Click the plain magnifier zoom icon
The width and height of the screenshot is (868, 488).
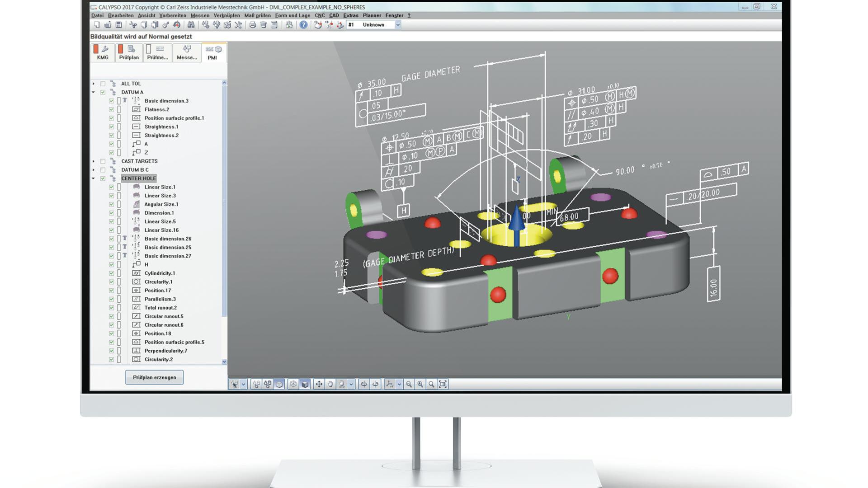pos(431,384)
